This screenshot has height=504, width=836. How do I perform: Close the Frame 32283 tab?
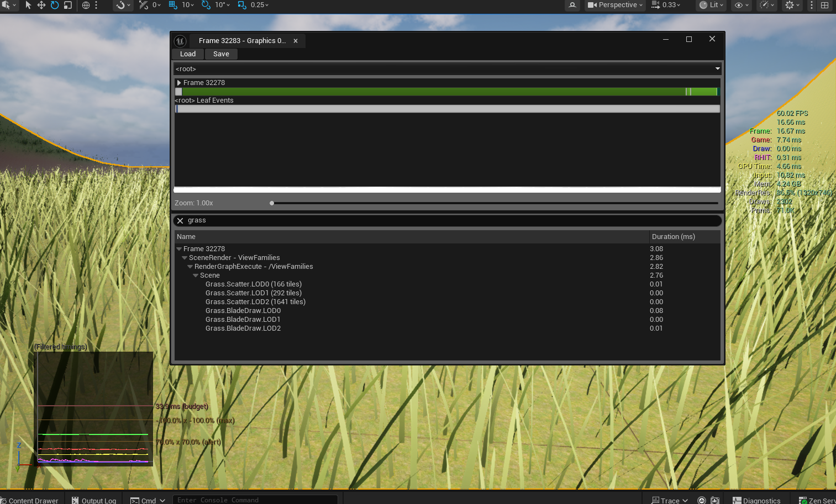(296, 41)
